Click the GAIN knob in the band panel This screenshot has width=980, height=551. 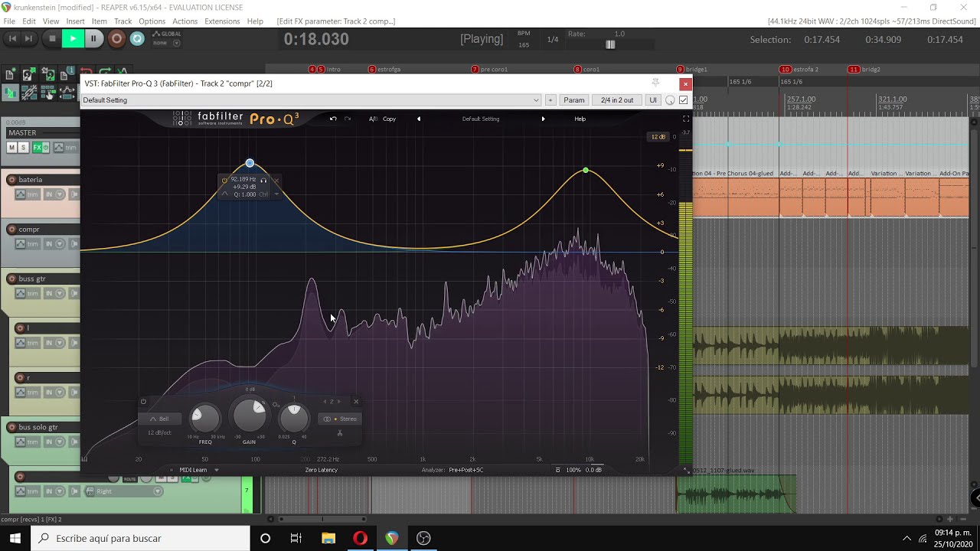[250, 416]
